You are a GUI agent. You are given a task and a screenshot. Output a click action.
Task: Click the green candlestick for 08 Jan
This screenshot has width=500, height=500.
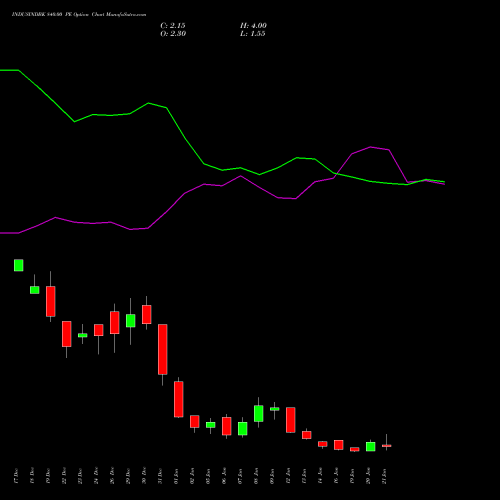[x=259, y=413]
